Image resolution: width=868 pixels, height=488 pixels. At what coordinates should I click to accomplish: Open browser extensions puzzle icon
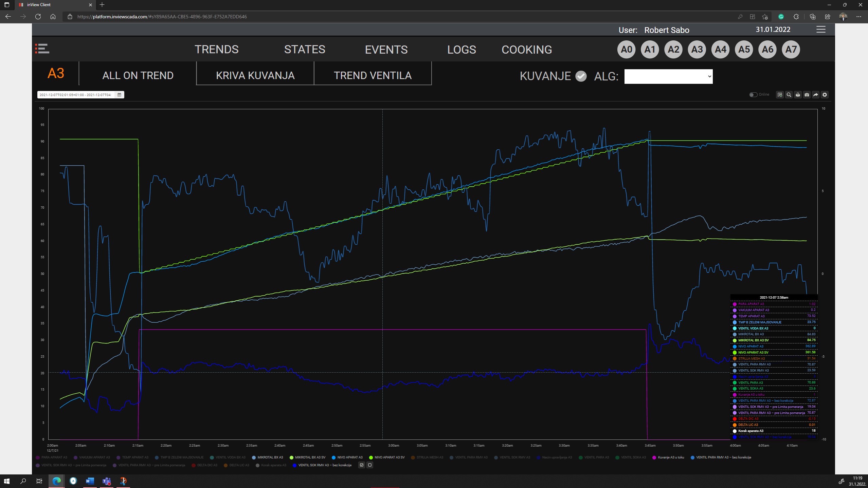[796, 16]
